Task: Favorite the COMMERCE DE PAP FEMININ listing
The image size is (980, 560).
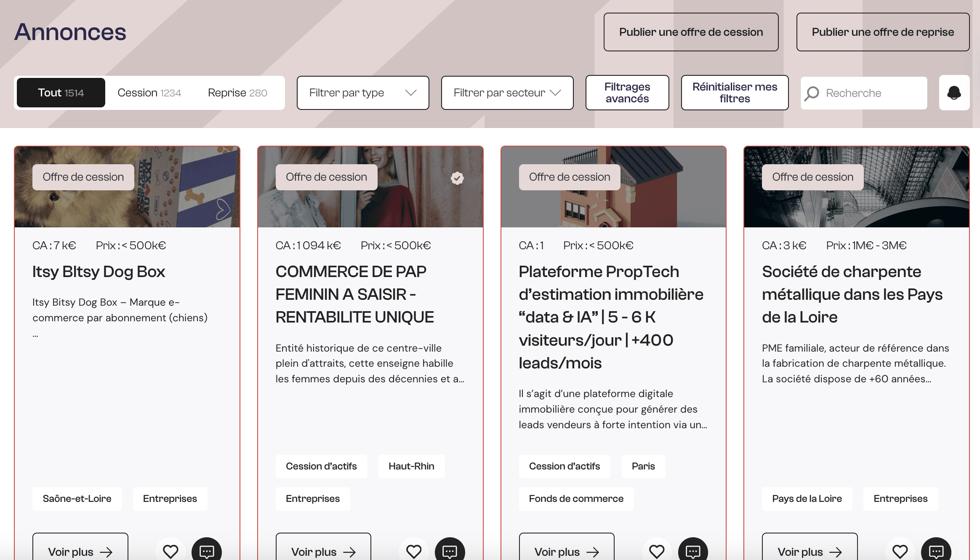Action: point(414,551)
